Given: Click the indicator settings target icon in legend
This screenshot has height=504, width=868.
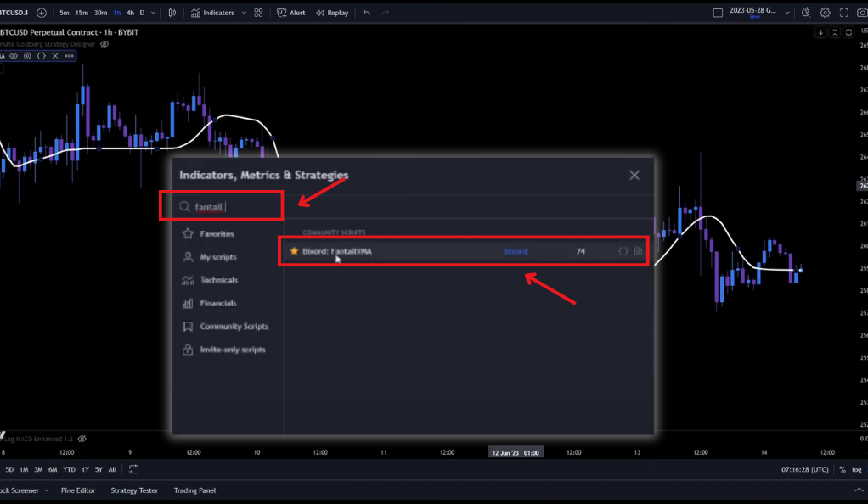Looking at the screenshot, I should [x=27, y=56].
